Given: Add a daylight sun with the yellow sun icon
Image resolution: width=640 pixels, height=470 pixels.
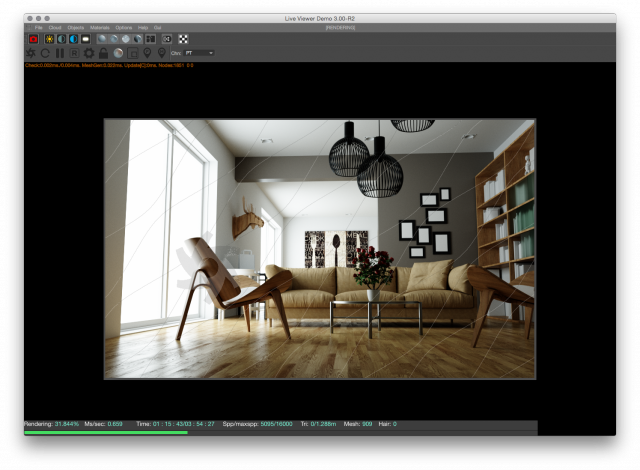Looking at the screenshot, I should (49, 39).
